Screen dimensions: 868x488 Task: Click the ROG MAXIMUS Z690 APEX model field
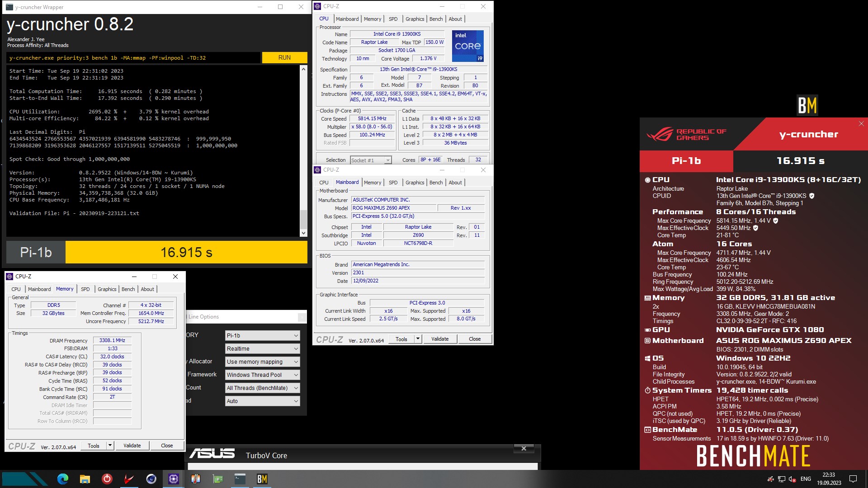pos(394,208)
